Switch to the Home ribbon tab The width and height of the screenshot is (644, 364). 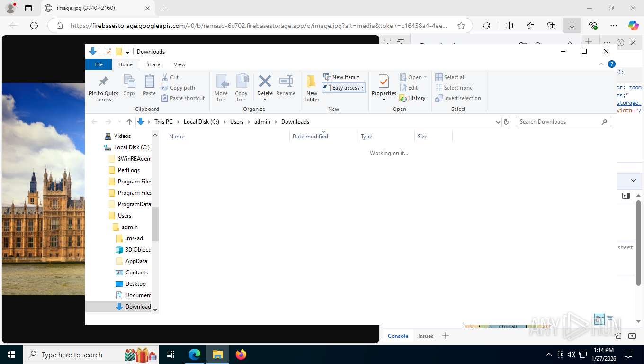click(x=125, y=64)
